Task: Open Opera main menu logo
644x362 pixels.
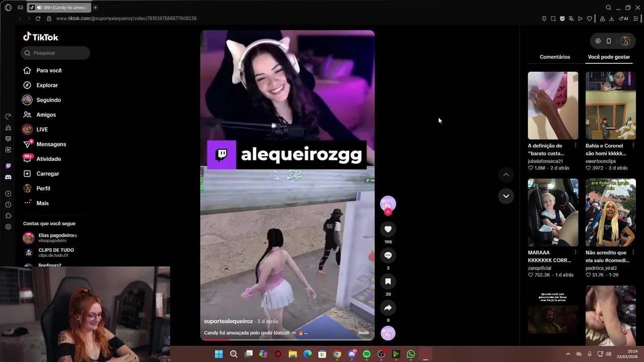Action: click(8, 8)
